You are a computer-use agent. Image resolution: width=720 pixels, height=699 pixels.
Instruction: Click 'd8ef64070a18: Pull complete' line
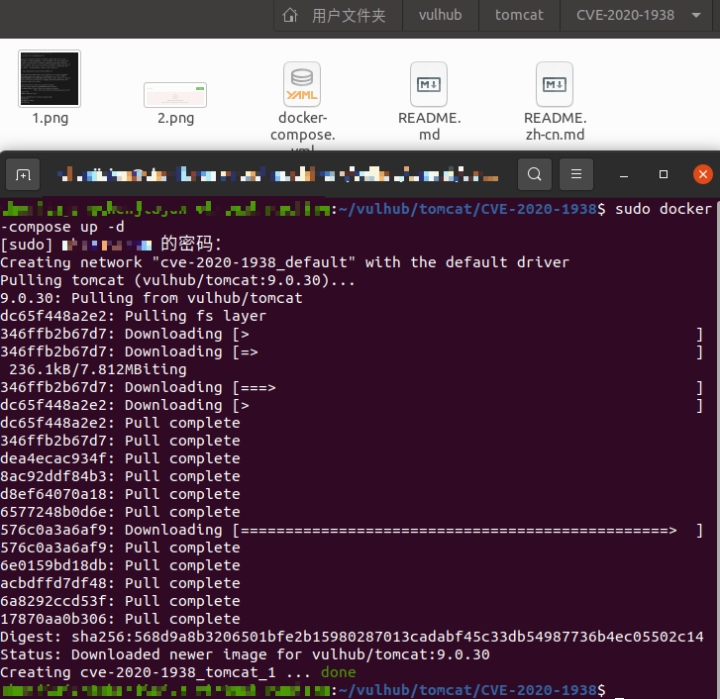point(120,494)
